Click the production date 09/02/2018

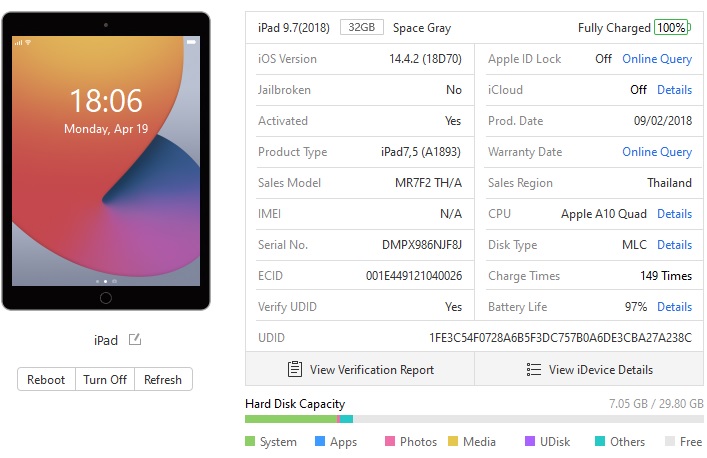tap(663, 121)
